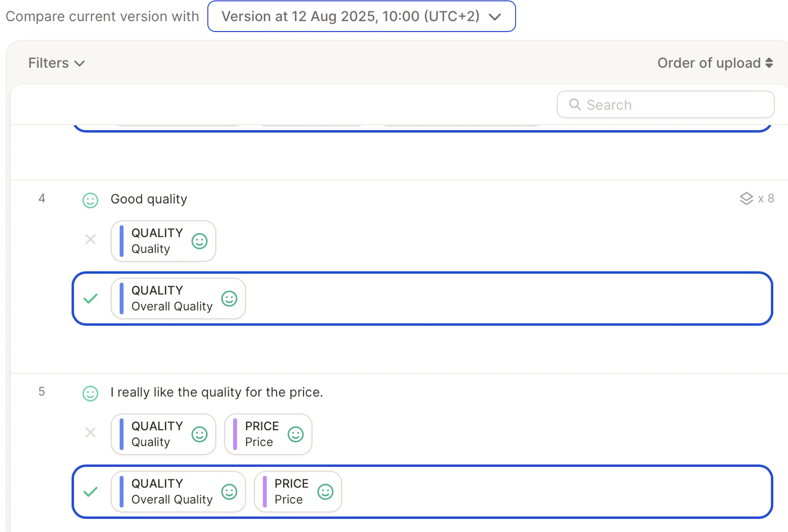Click the X mark in row 4
The image size is (788, 532).
[x=90, y=239]
